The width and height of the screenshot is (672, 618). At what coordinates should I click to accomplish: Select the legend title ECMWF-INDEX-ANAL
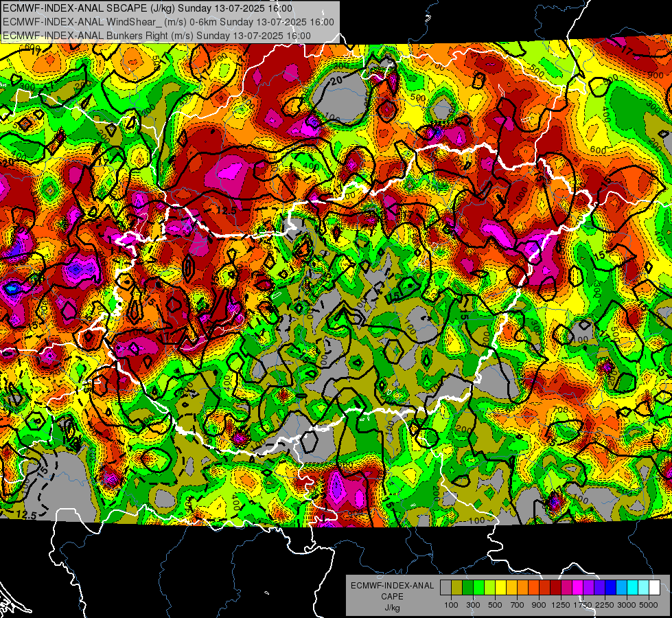pyautogui.click(x=392, y=586)
